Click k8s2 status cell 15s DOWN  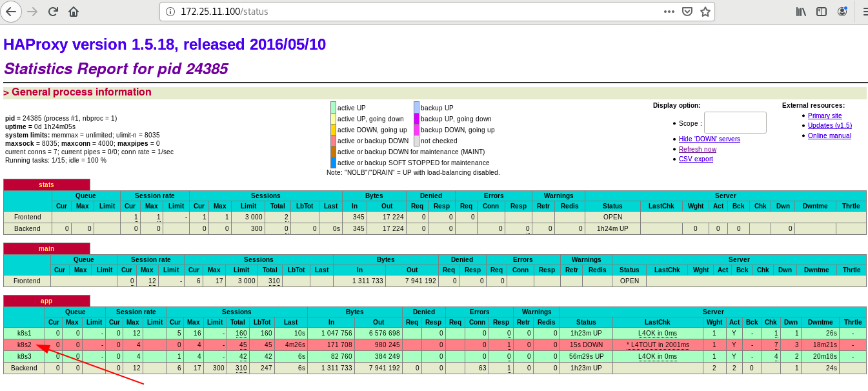(x=586, y=345)
